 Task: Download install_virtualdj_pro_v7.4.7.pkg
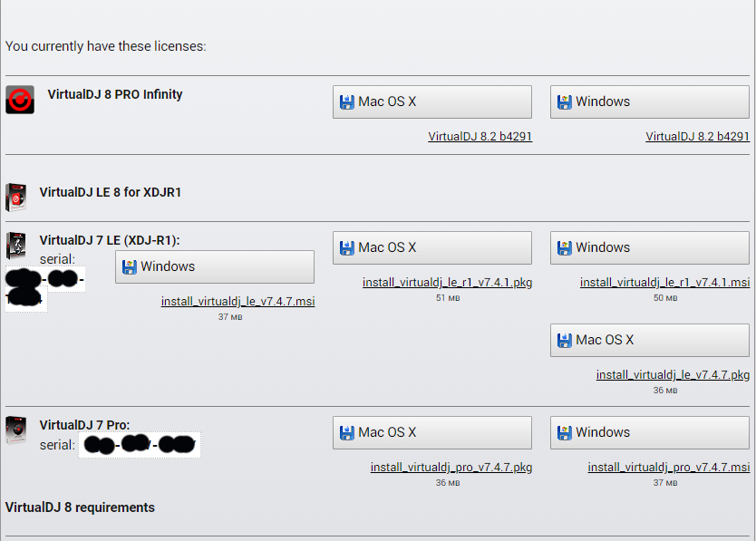pyautogui.click(x=451, y=468)
